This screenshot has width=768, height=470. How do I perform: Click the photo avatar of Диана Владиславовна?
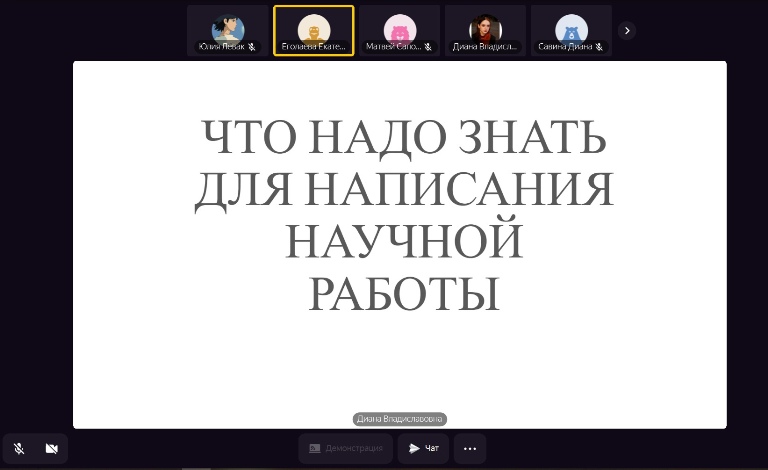[x=485, y=27]
